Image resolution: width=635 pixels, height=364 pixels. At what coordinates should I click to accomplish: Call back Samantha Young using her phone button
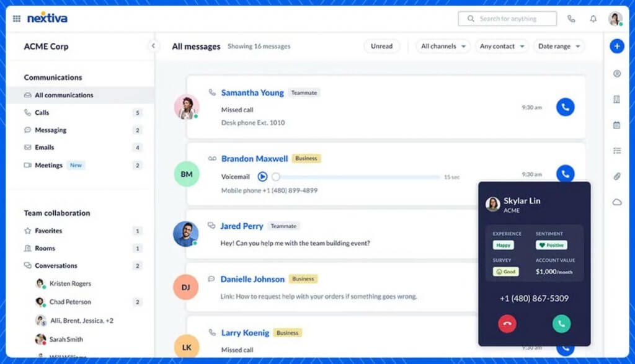[x=565, y=107]
